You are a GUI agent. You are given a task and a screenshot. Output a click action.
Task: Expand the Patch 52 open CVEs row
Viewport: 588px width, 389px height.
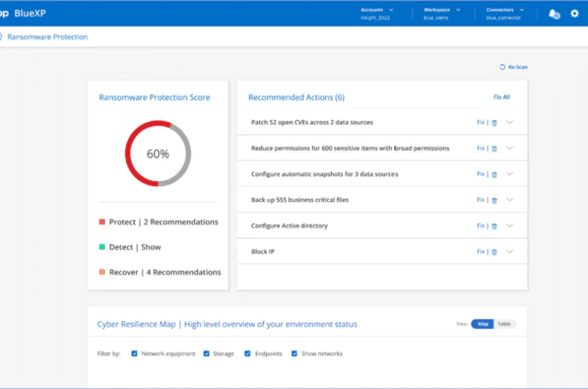click(510, 122)
